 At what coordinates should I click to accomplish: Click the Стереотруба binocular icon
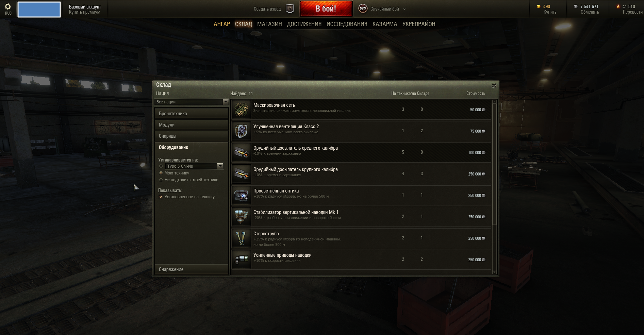[241, 238]
